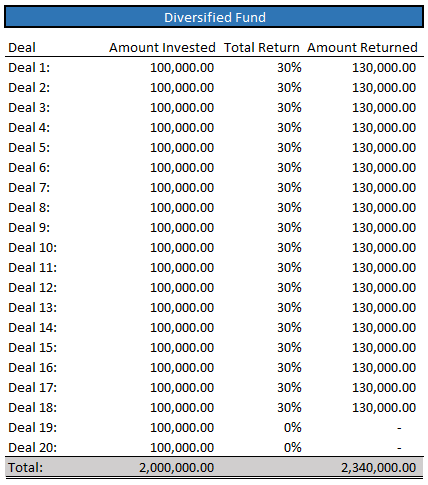Image resolution: width=428 pixels, height=485 pixels.
Task: Select the 2,340,000.00 total returned cell
Action: click(379, 468)
